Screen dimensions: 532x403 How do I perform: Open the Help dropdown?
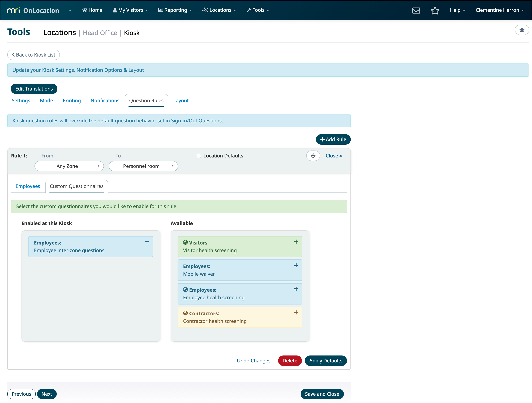pyautogui.click(x=457, y=10)
